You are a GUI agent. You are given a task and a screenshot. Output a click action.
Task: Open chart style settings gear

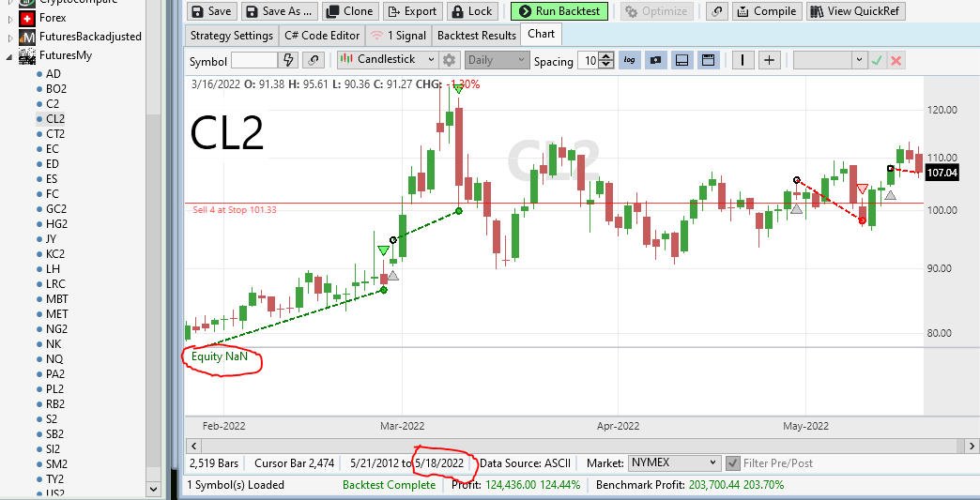[x=449, y=60]
